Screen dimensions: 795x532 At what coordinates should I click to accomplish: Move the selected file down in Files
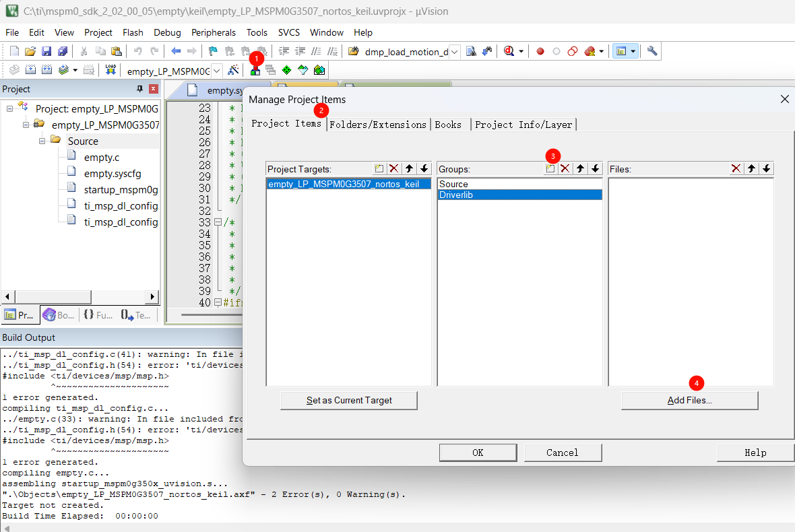pyautogui.click(x=766, y=169)
